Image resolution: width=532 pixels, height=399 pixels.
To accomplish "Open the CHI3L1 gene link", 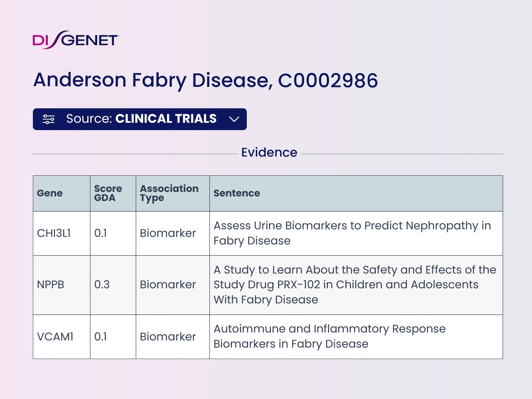I will [x=54, y=233].
